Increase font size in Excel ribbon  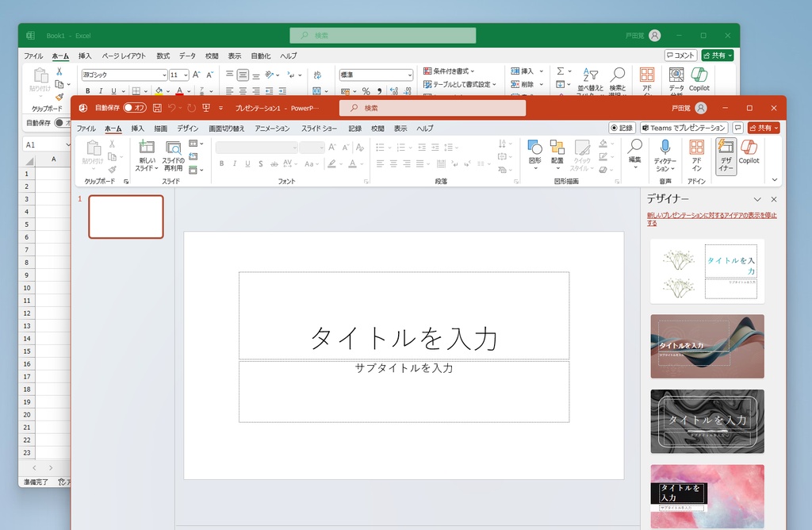(197, 75)
